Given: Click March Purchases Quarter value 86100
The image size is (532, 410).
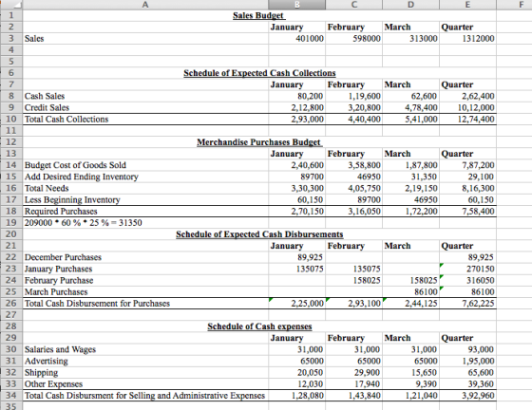Looking at the screenshot, I should (467, 292).
